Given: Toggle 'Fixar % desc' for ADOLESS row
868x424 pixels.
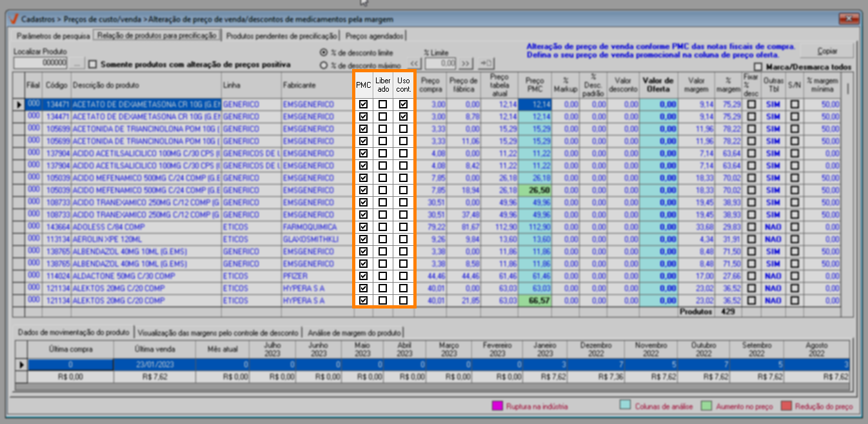Looking at the screenshot, I should click(751, 227).
